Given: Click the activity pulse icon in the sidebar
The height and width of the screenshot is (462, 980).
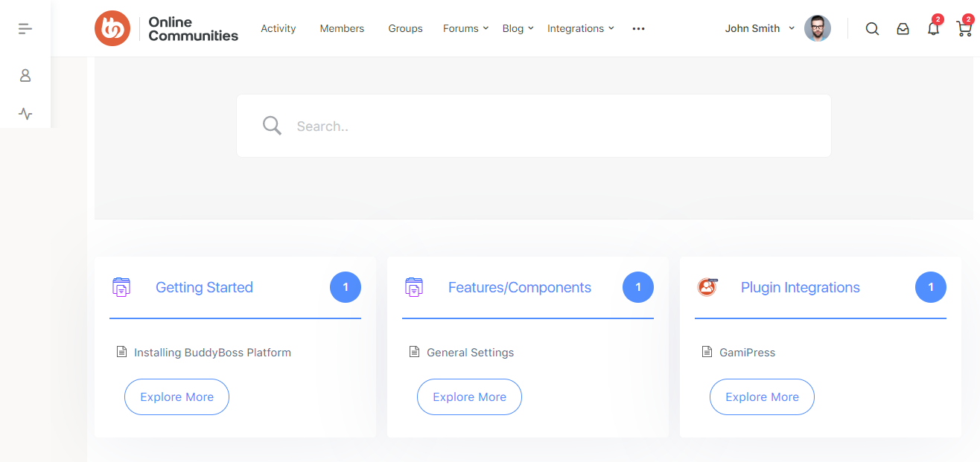Looking at the screenshot, I should (25, 114).
